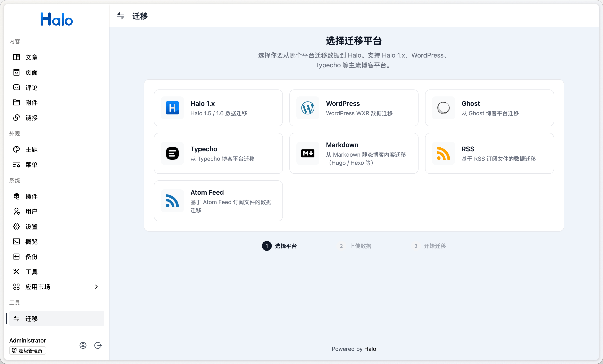
Task: Click the 超级管理员 role badge
Action: point(27,350)
